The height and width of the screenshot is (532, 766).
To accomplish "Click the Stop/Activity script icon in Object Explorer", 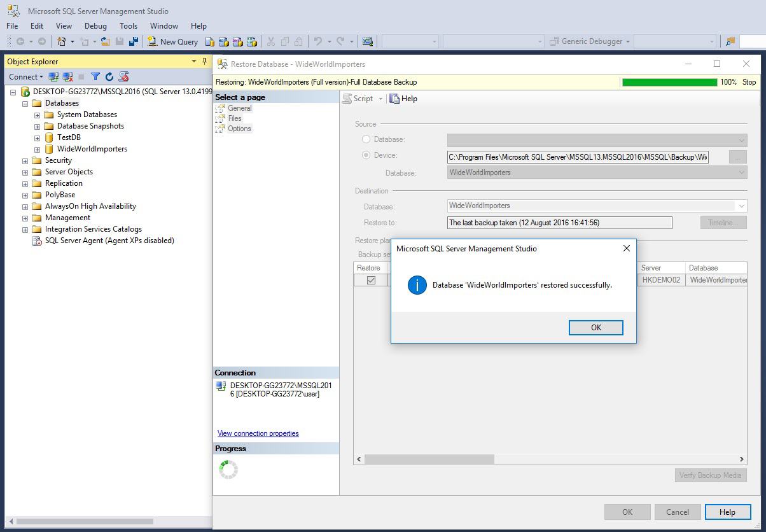I will [x=124, y=77].
